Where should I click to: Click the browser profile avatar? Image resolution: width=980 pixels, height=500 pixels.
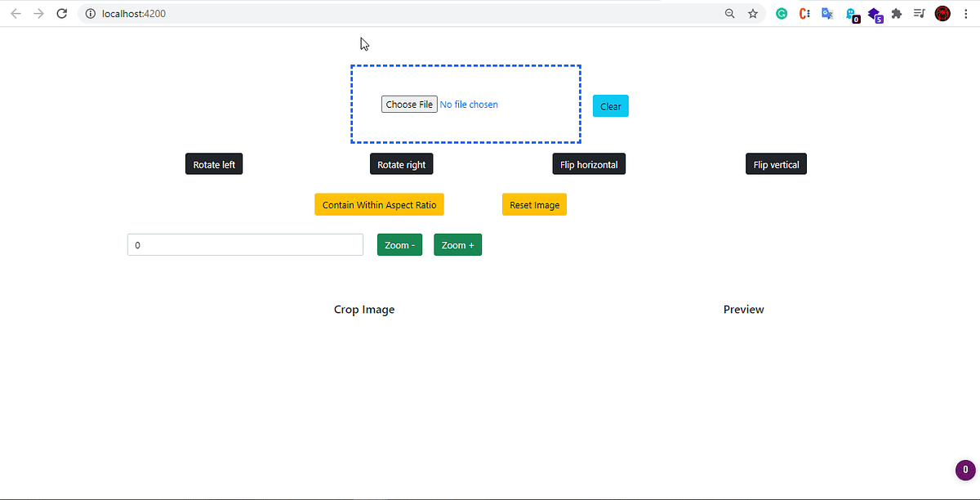click(942, 13)
